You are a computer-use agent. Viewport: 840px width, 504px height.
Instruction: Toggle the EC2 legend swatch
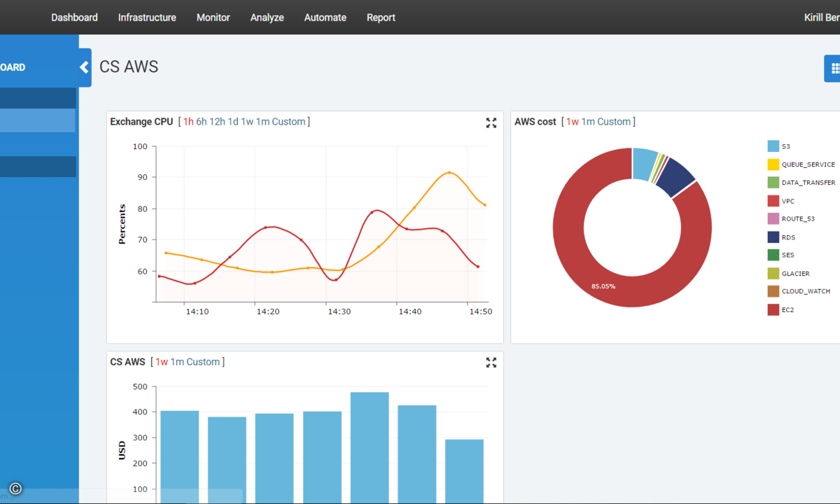click(773, 309)
